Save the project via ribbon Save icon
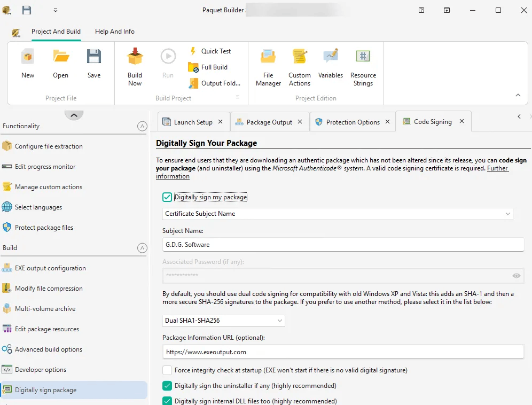 click(93, 57)
